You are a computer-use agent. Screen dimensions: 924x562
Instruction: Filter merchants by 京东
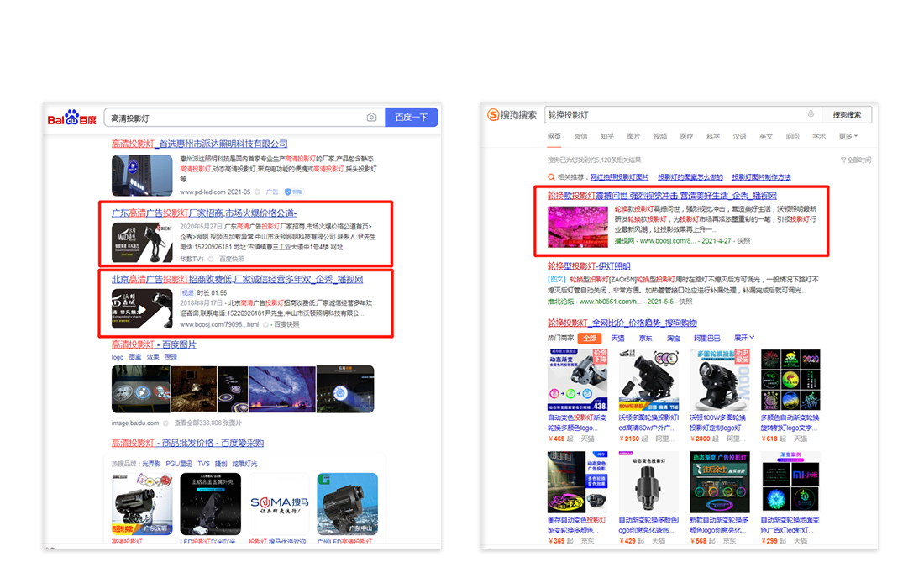click(645, 339)
